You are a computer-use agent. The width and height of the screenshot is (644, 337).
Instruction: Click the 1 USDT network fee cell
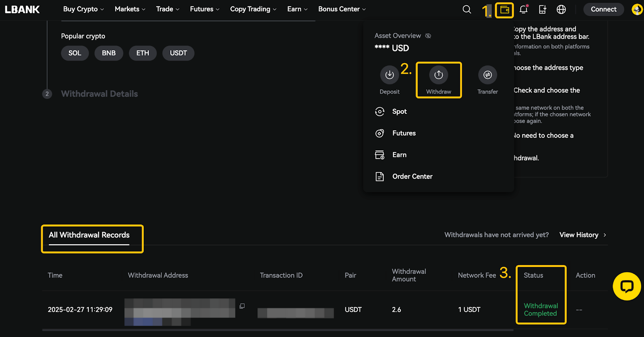click(469, 310)
